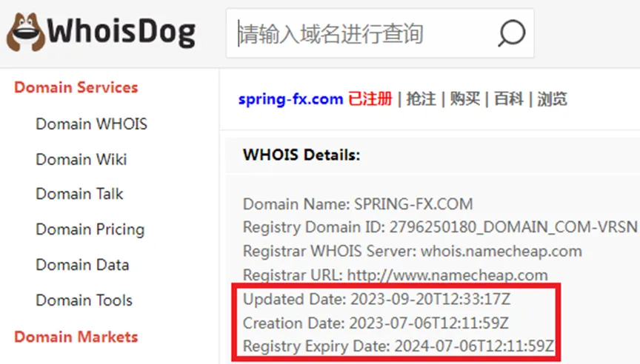Click the 浏览 browse link

[553, 99]
